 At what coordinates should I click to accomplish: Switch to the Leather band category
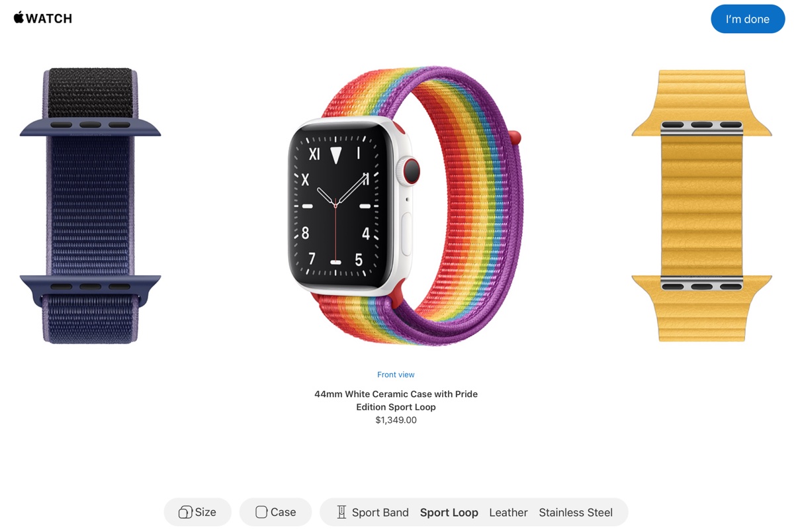508,512
